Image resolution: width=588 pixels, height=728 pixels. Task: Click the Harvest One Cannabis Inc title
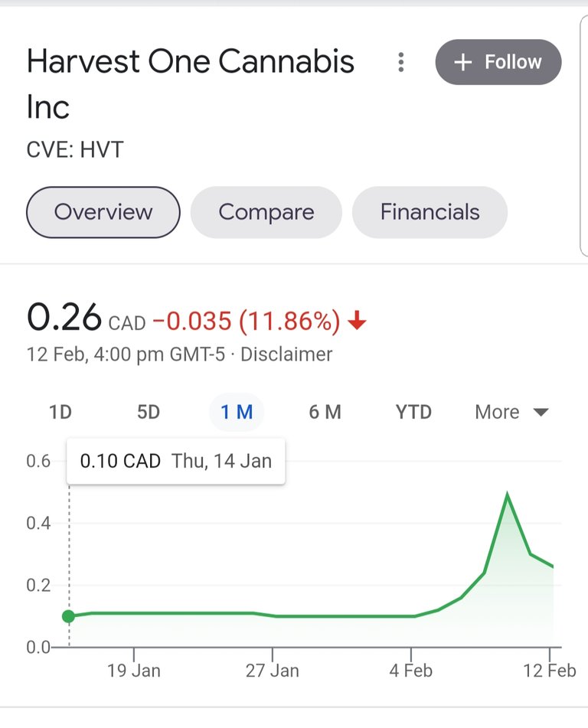pos(191,83)
